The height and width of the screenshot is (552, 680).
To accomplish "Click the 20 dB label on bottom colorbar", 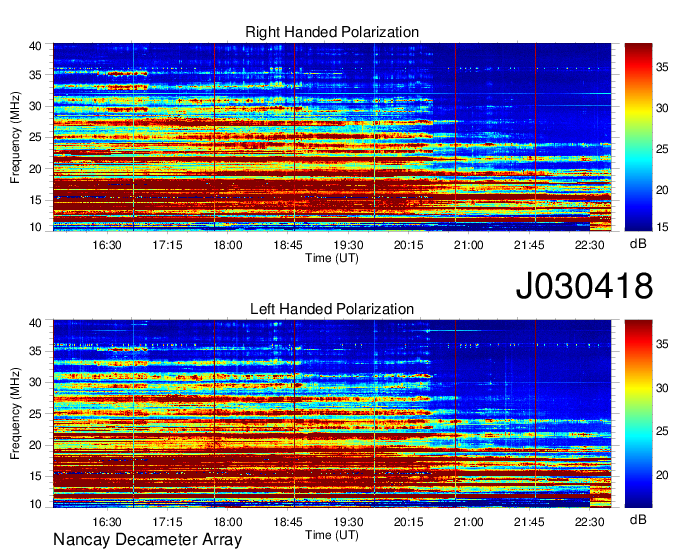I will click(x=662, y=475).
